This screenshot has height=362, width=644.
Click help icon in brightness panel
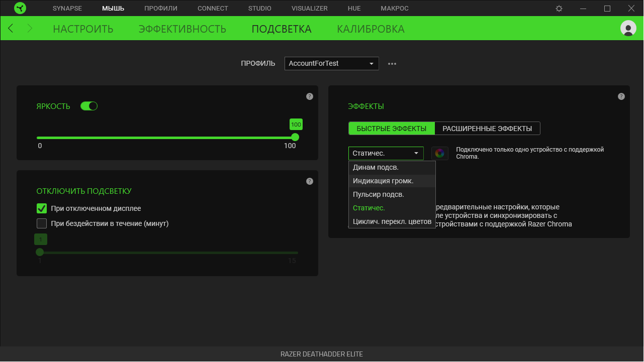point(310,96)
